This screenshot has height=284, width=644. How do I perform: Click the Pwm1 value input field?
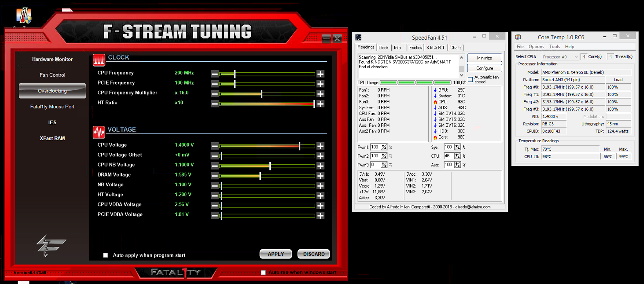point(375,147)
